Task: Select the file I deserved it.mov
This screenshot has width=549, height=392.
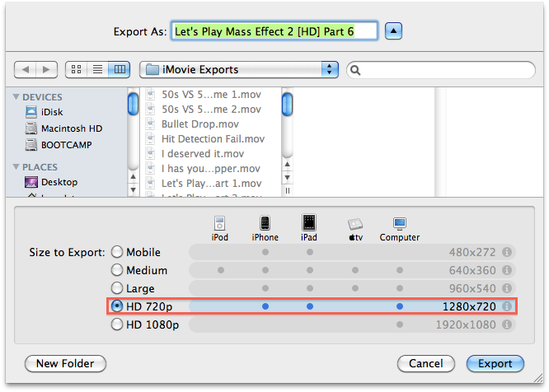Action: (196, 153)
